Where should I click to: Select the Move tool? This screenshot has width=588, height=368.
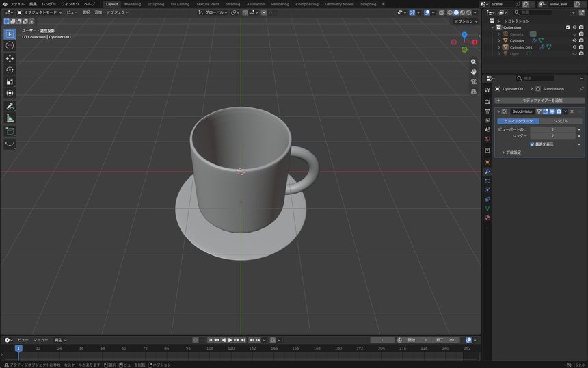(10, 58)
